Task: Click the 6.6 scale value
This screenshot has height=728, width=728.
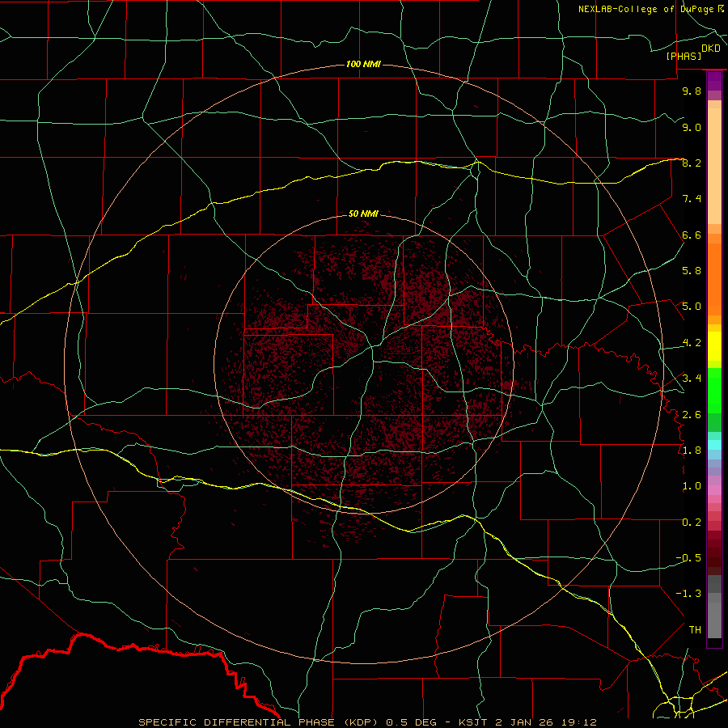Action: (x=692, y=235)
